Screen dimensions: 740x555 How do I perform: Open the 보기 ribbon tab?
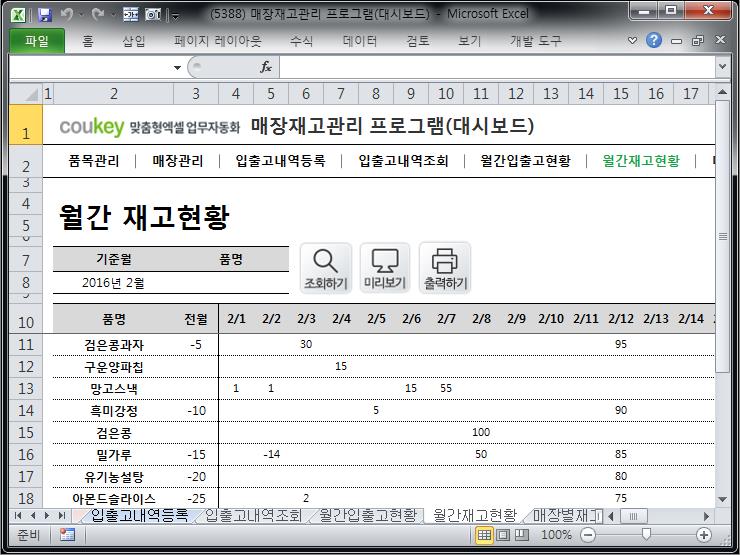[x=469, y=42]
